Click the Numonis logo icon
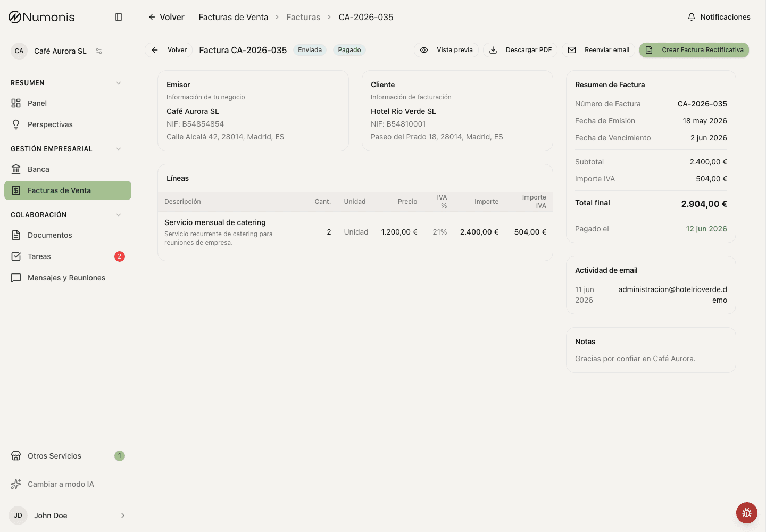 click(15, 17)
